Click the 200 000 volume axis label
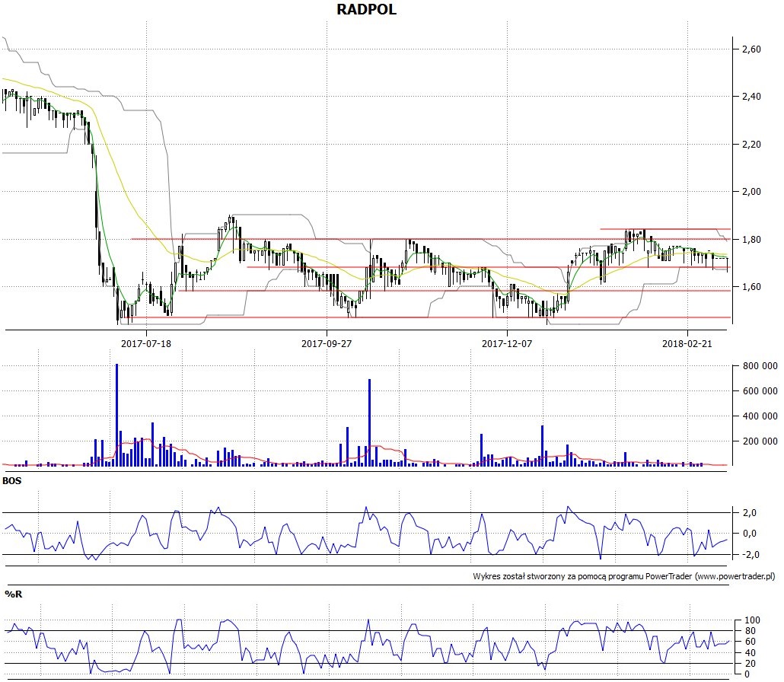This screenshot has width=784, height=682. point(760,441)
